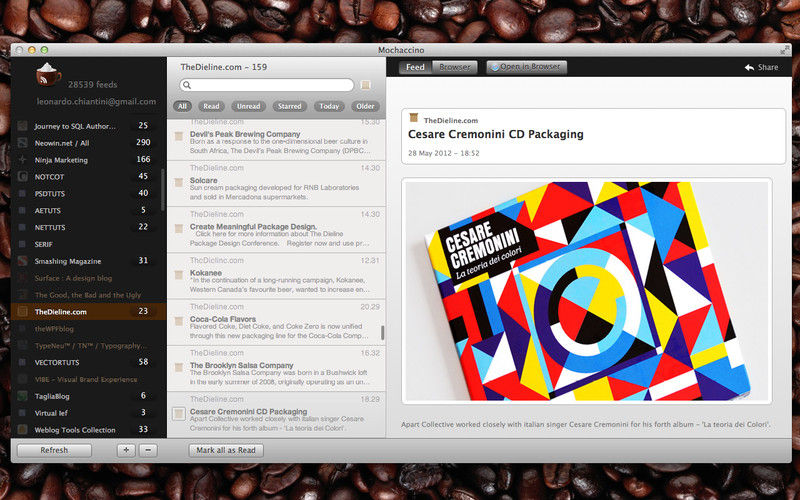Screen dimensions: 800x500
Task: Click the Refresh button
Action: click(54, 450)
